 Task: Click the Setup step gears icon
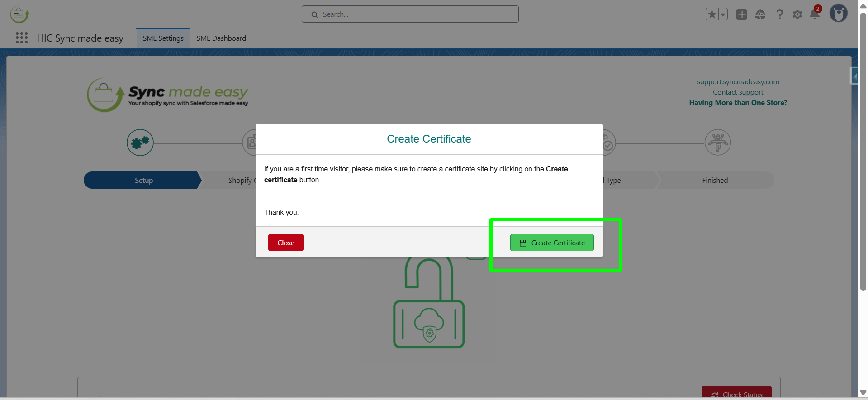140,143
